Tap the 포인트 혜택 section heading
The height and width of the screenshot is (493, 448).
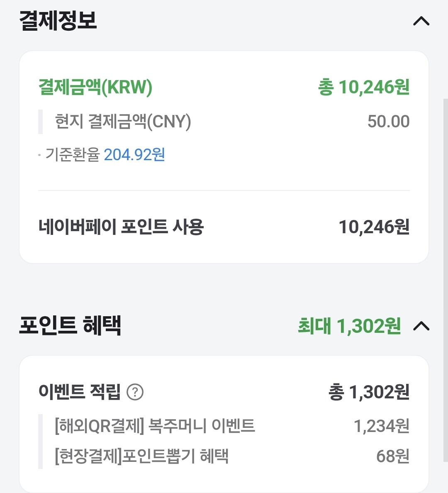(70, 325)
